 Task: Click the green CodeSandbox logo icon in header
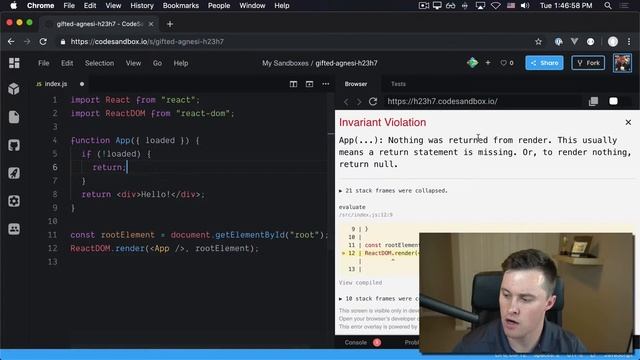coord(473,63)
